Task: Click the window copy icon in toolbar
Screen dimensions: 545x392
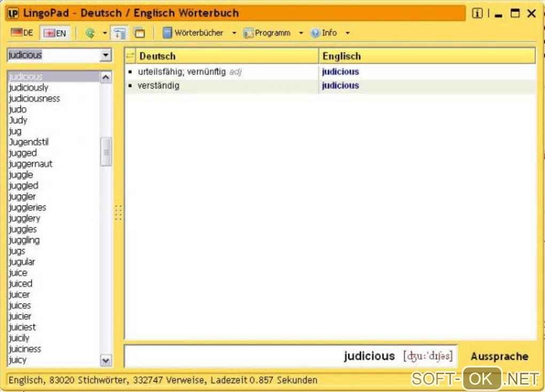Action: 139,33
